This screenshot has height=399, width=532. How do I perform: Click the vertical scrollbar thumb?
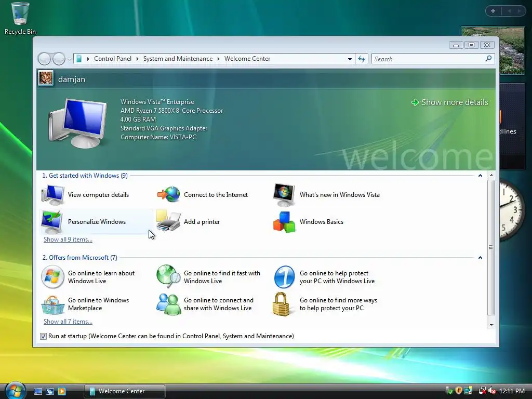pyautogui.click(x=491, y=247)
